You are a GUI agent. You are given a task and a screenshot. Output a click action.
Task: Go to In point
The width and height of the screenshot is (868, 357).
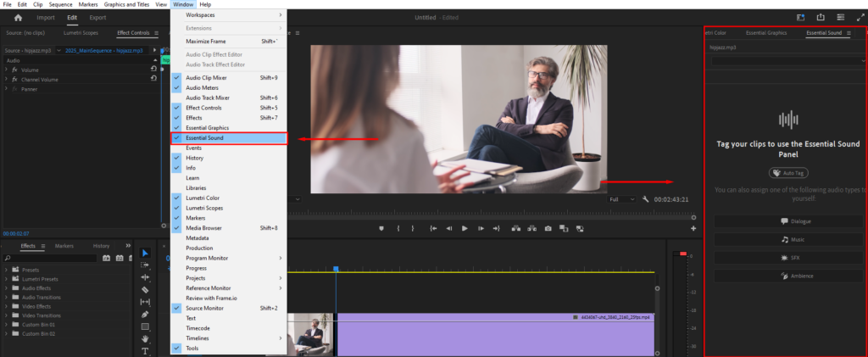pos(434,228)
